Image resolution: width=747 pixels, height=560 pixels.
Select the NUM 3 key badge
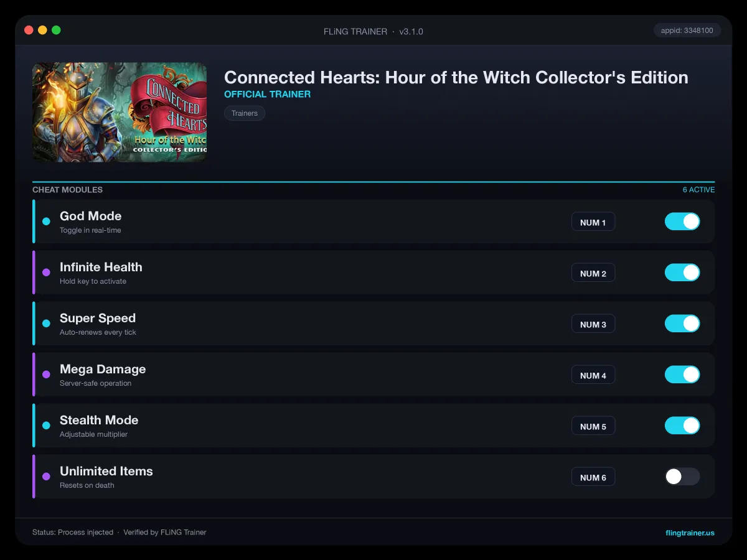[593, 324]
